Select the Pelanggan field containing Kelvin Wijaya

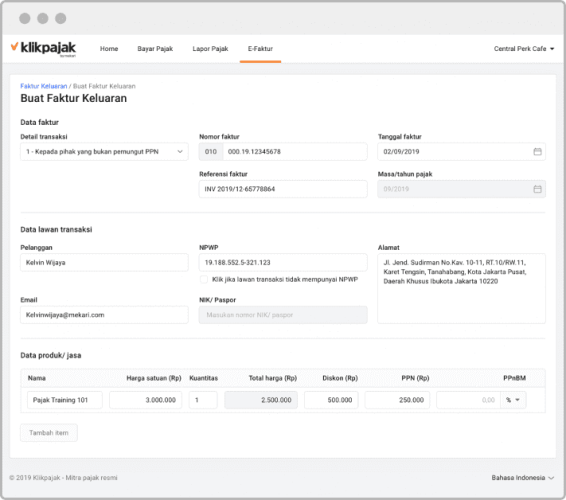(104, 262)
